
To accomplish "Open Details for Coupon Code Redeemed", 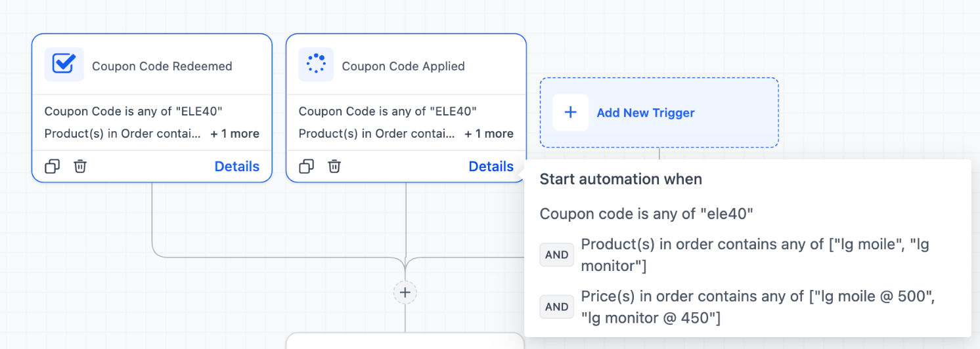I will 236,167.
